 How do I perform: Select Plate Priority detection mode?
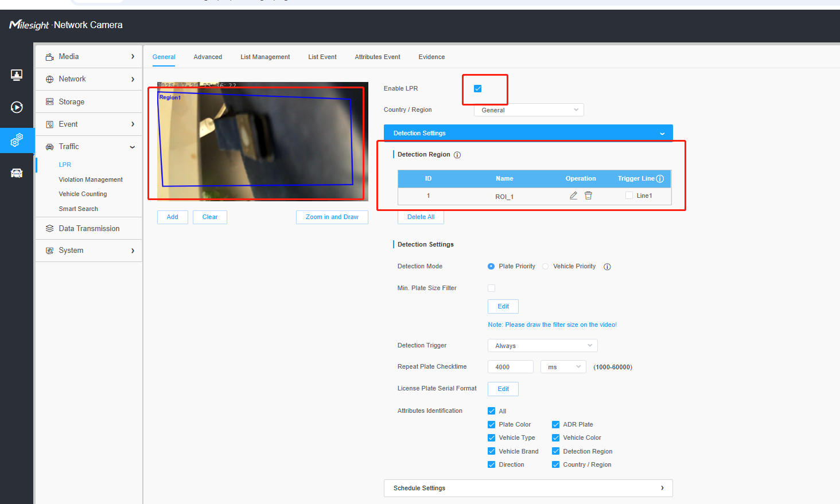click(x=491, y=266)
